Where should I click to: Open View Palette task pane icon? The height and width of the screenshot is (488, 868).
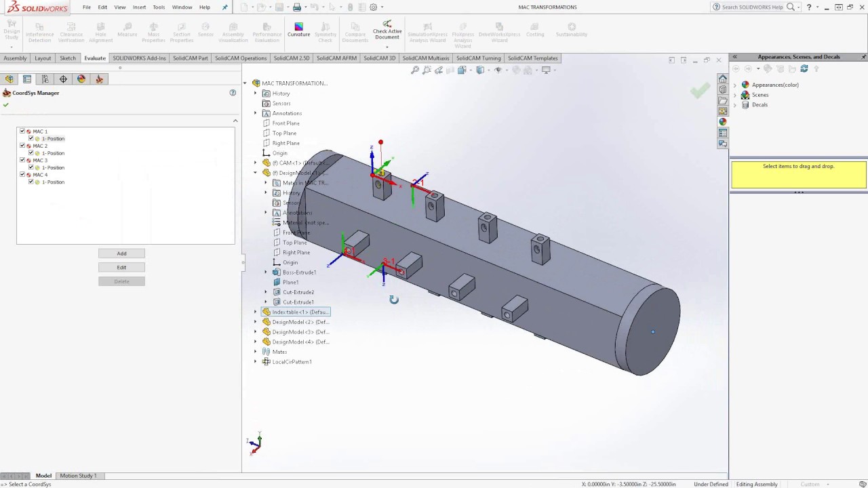click(723, 111)
